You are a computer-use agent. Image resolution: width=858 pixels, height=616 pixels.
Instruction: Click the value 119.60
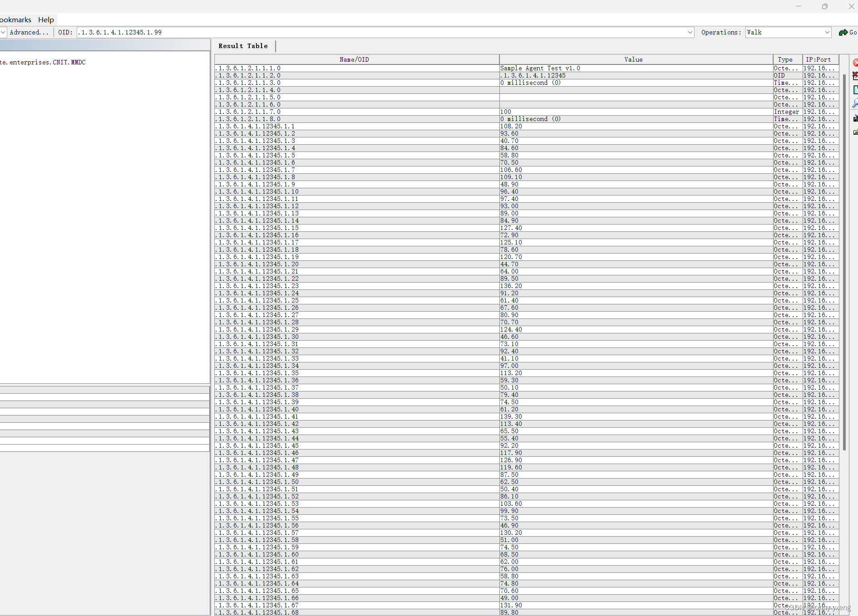click(x=511, y=467)
